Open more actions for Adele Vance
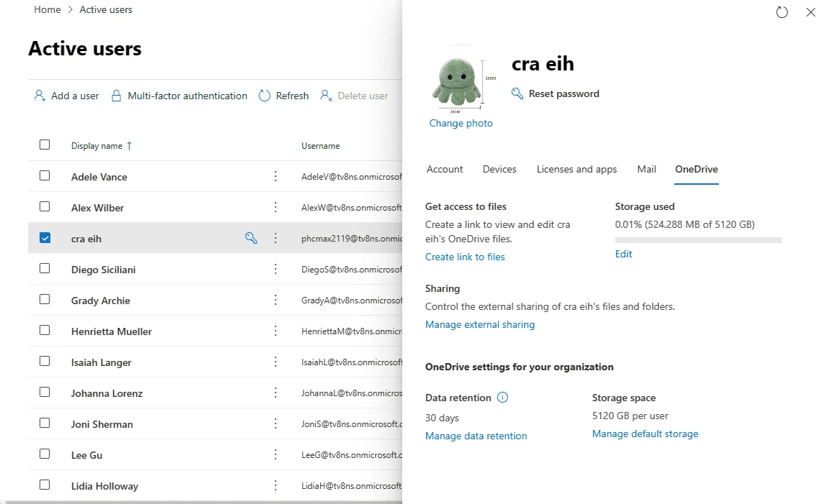The width and height of the screenshot is (821, 504). click(x=276, y=176)
